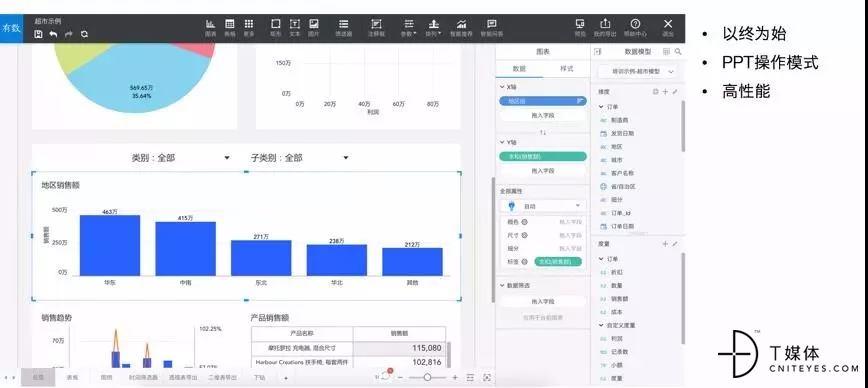868x388 pixels.
Task: Undo the last action
Action: [x=53, y=34]
